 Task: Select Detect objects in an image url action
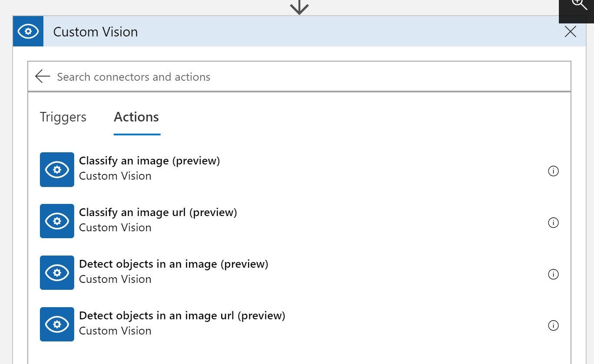pos(182,315)
